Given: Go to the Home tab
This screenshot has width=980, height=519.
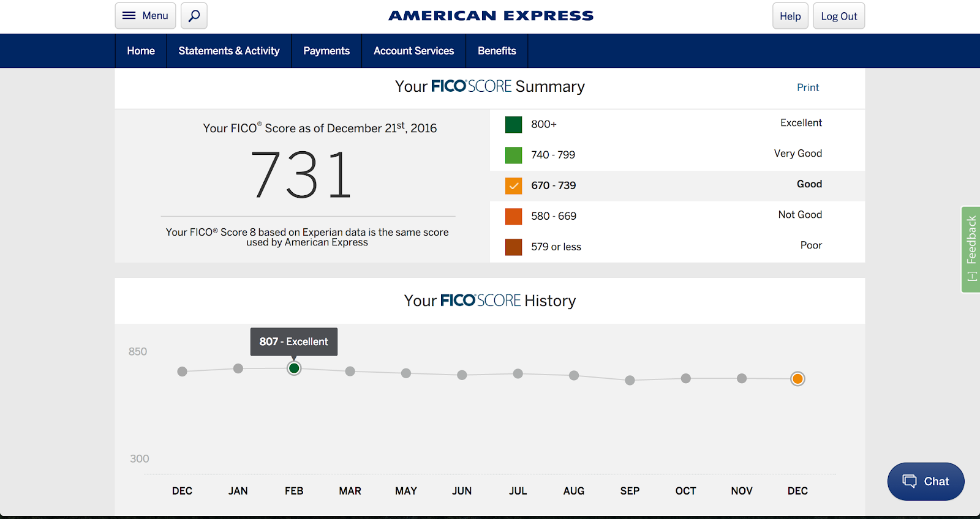Looking at the screenshot, I should [x=141, y=51].
